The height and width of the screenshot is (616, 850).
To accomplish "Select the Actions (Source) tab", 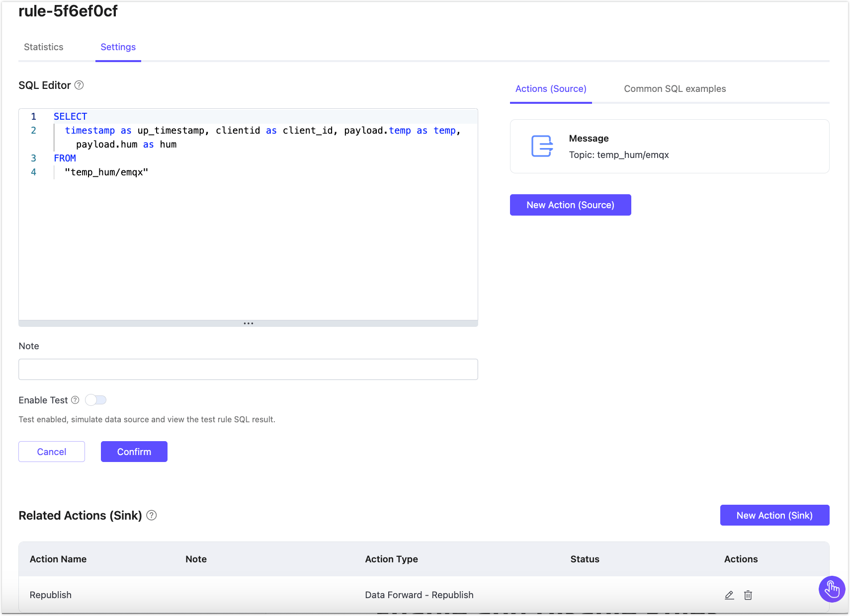I will tap(551, 89).
